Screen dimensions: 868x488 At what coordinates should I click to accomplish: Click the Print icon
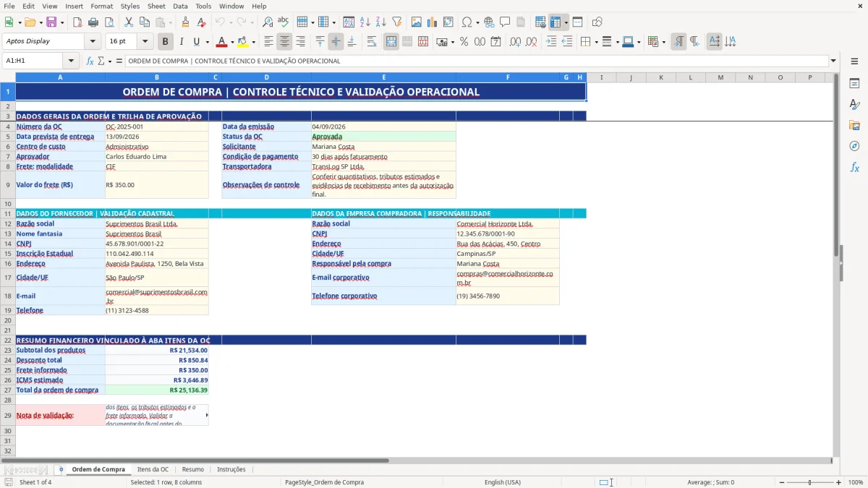coord(93,22)
